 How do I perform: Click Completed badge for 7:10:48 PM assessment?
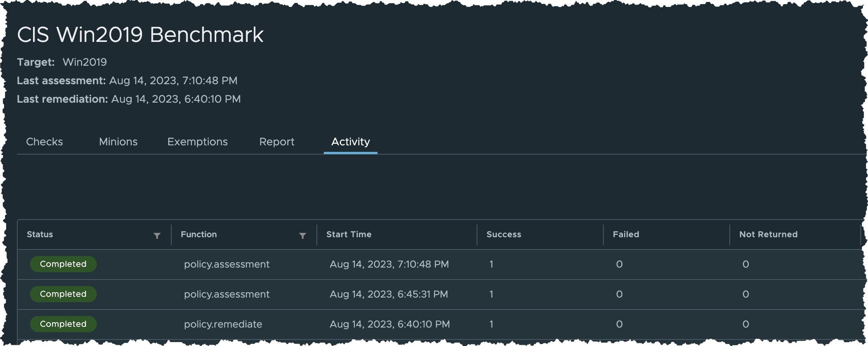pyautogui.click(x=63, y=264)
